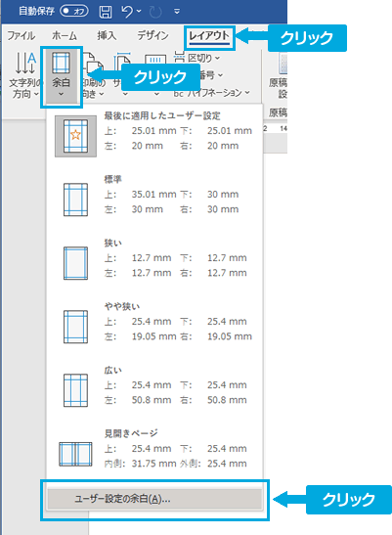Screen dimensions: 392x535
Task: Expand the Quick Access Toolbar customize arrow
Action: coord(177,12)
